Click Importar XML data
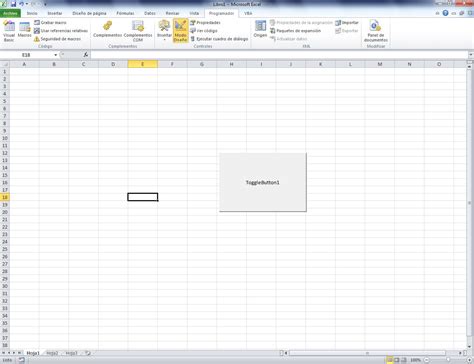The height and width of the screenshot is (364, 474). pos(347,22)
